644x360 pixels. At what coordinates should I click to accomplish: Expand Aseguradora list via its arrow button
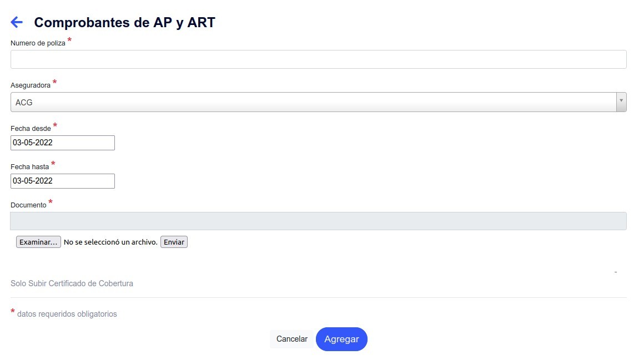[x=621, y=102]
